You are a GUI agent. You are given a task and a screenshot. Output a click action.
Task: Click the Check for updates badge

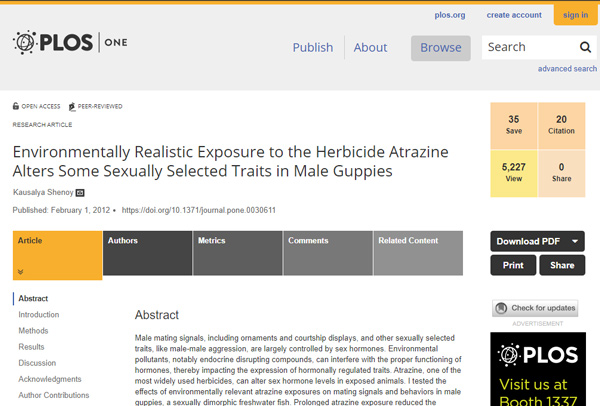pyautogui.click(x=535, y=308)
